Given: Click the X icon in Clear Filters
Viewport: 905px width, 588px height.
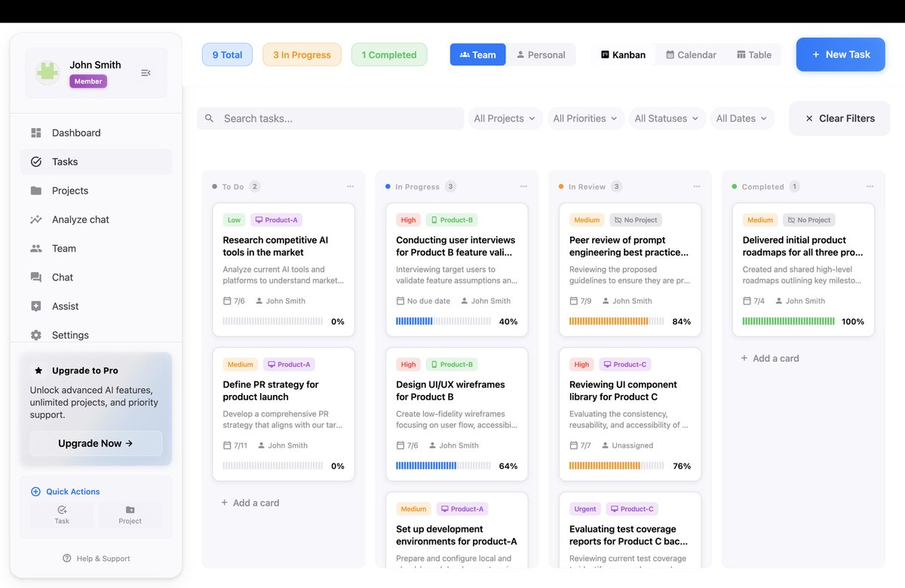Looking at the screenshot, I should (809, 118).
